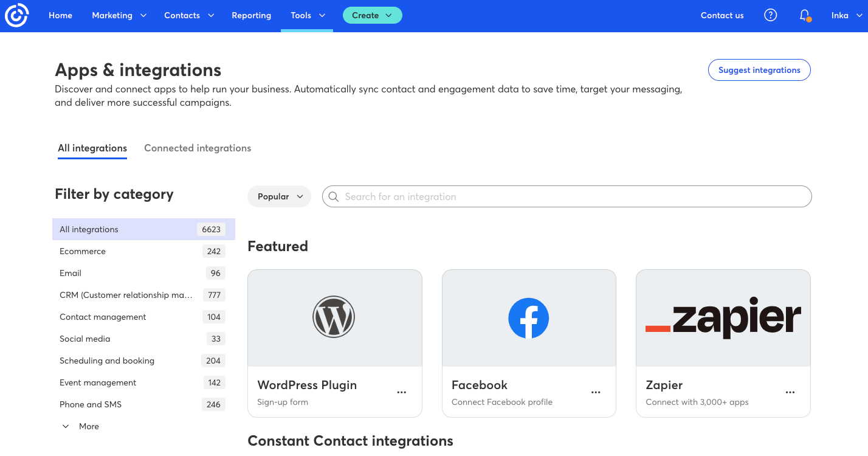This screenshot has width=868, height=456.
Task: Click the Facebook card title
Action: [480, 385]
